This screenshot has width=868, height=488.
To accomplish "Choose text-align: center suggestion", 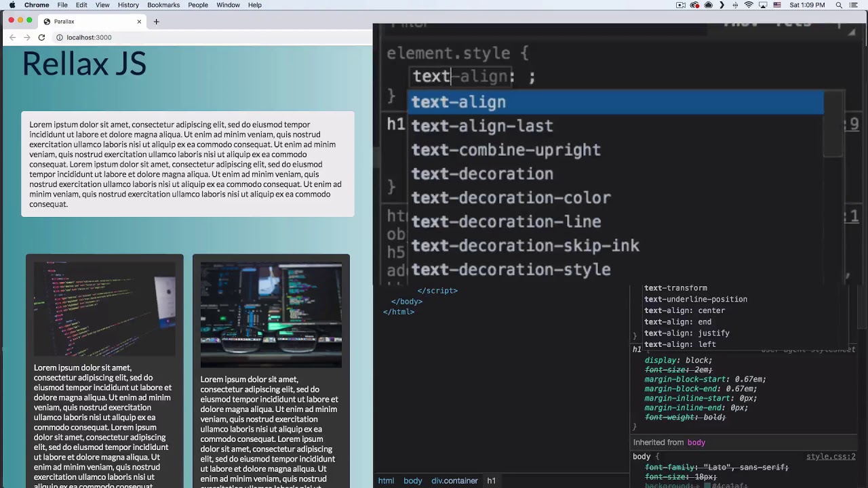I will coord(684,310).
